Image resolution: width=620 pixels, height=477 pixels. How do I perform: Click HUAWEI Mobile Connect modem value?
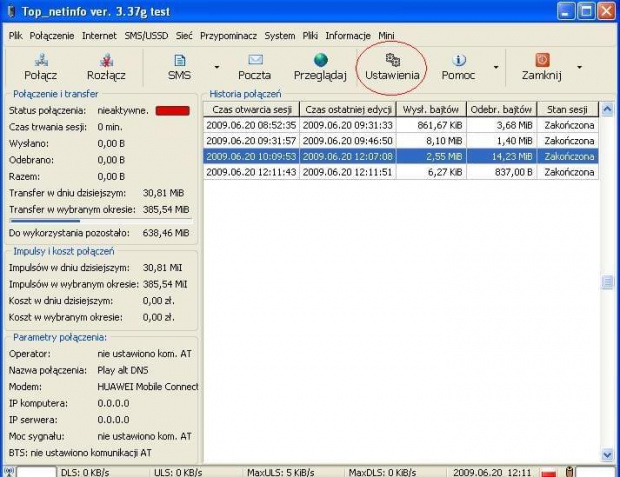[148, 387]
